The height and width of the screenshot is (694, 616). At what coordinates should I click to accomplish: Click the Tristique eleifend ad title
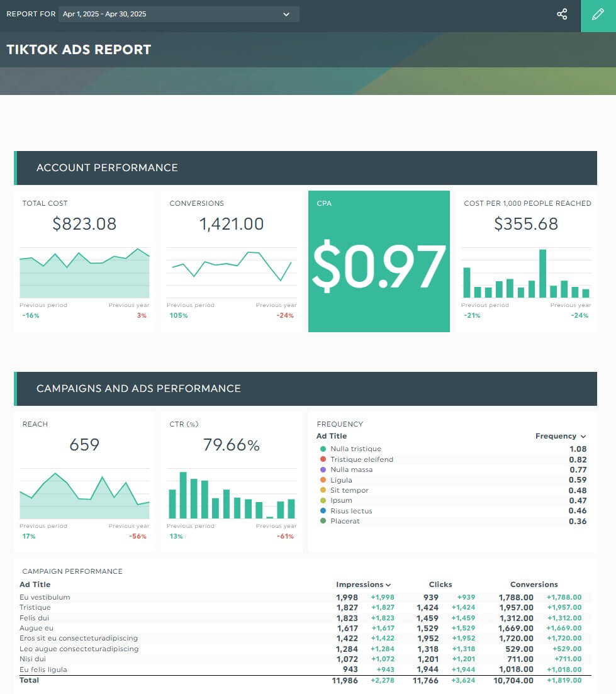[362, 459]
